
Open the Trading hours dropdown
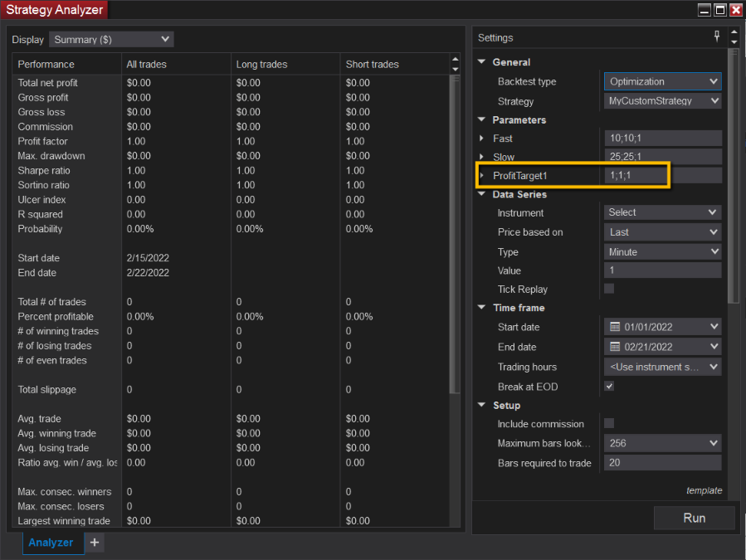click(x=663, y=367)
